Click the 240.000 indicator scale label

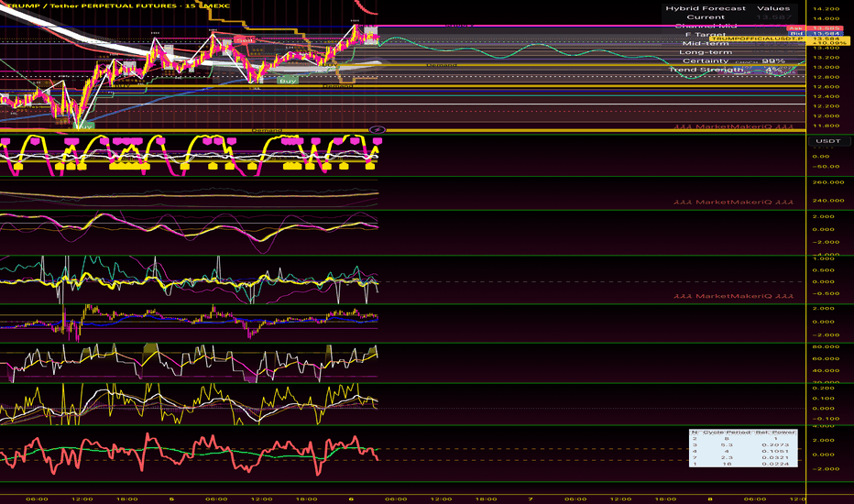click(827, 201)
